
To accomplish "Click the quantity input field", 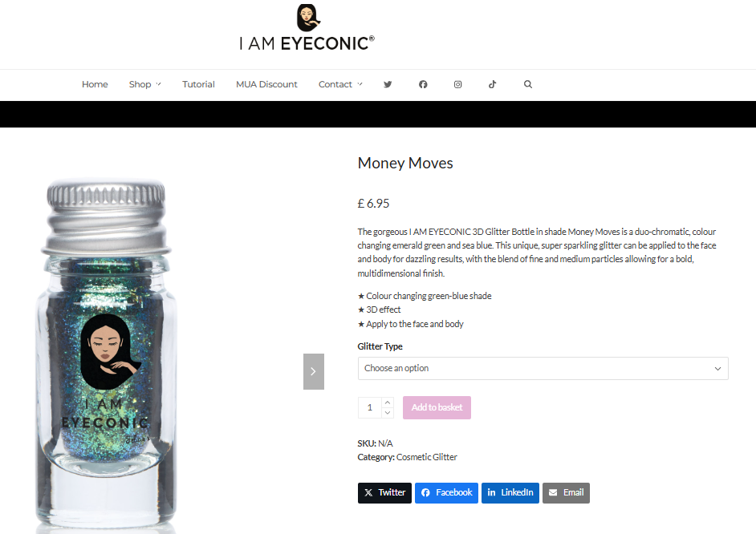I will [x=370, y=407].
